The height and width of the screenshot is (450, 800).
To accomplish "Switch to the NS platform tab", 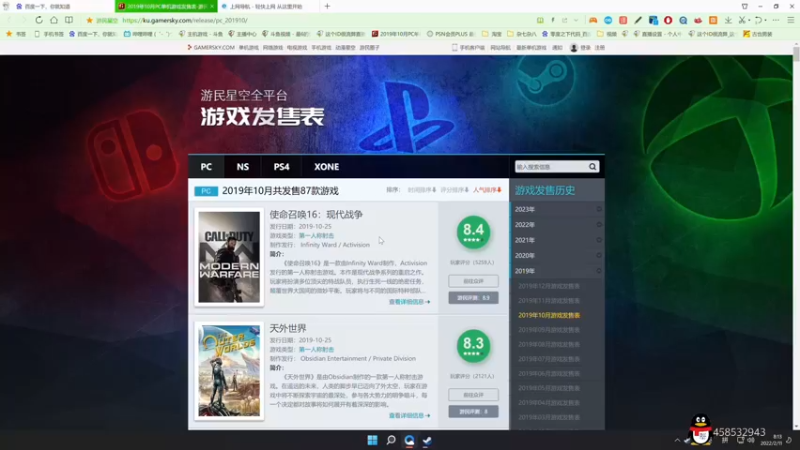I will (x=243, y=167).
